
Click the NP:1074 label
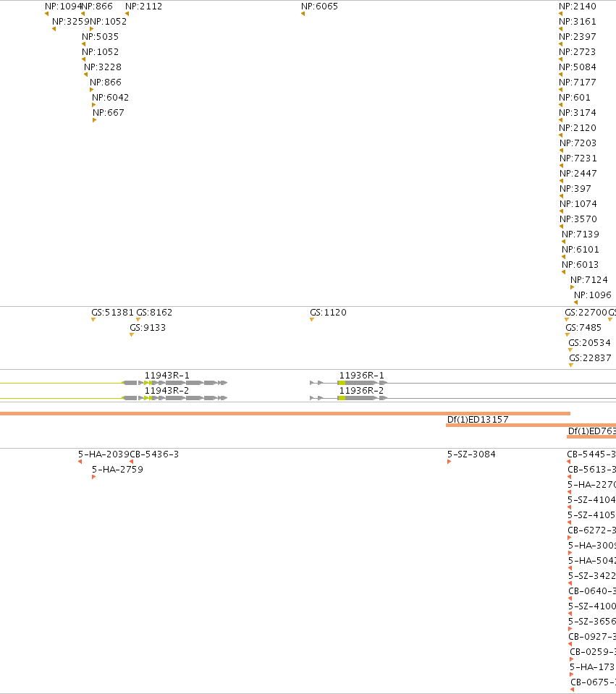578,203
